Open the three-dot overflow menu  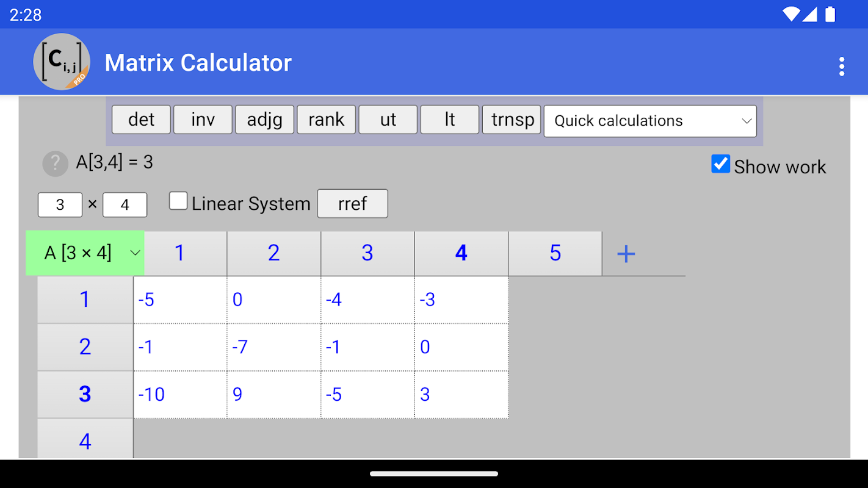click(841, 66)
